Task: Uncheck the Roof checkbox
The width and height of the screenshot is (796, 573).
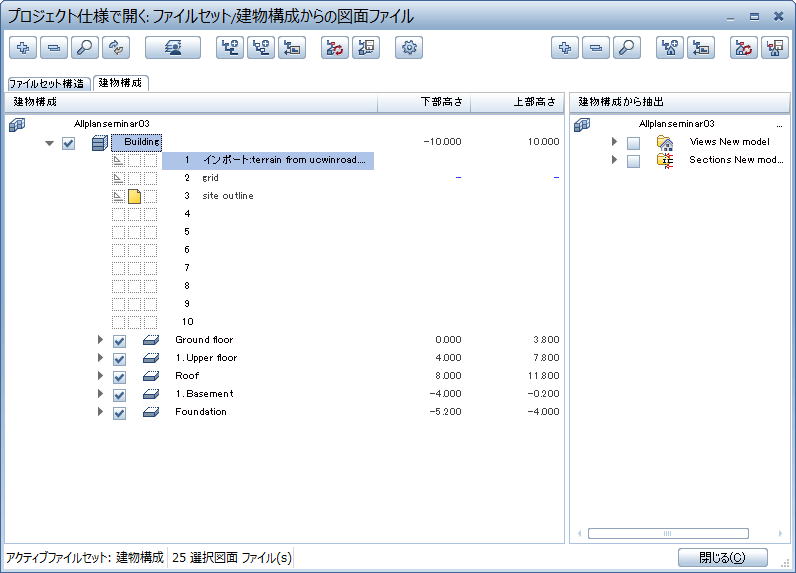Action: (x=119, y=377)
